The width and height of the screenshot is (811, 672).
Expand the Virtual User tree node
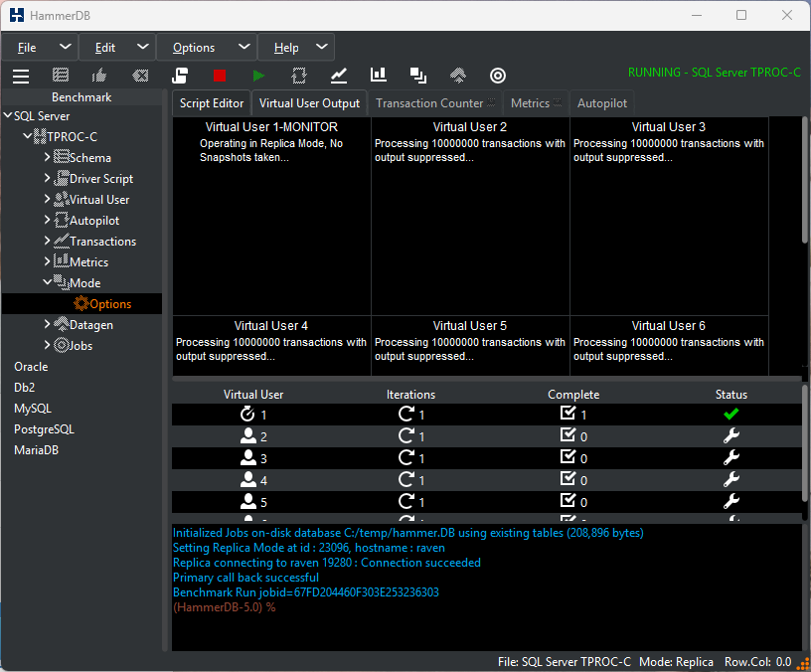click(x=47, y=199)
